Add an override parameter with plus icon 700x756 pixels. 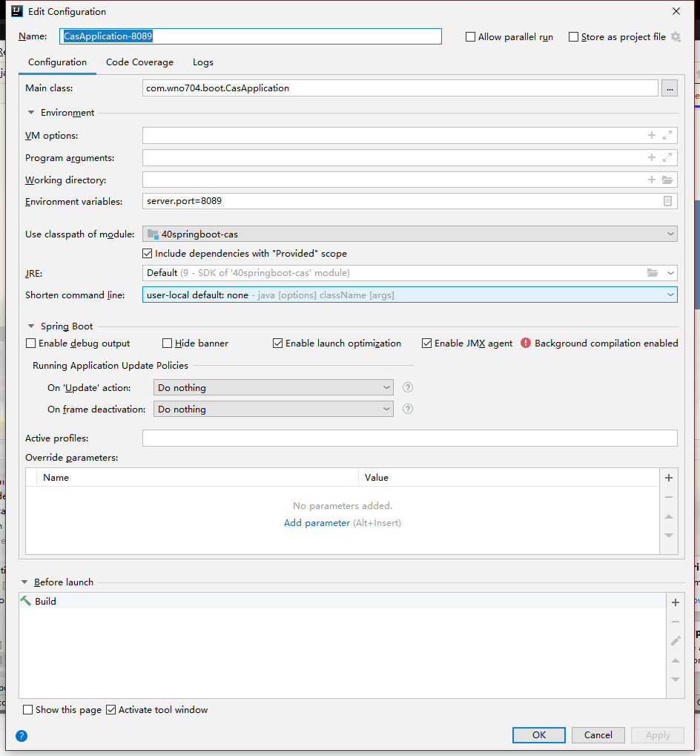point(668,478)
